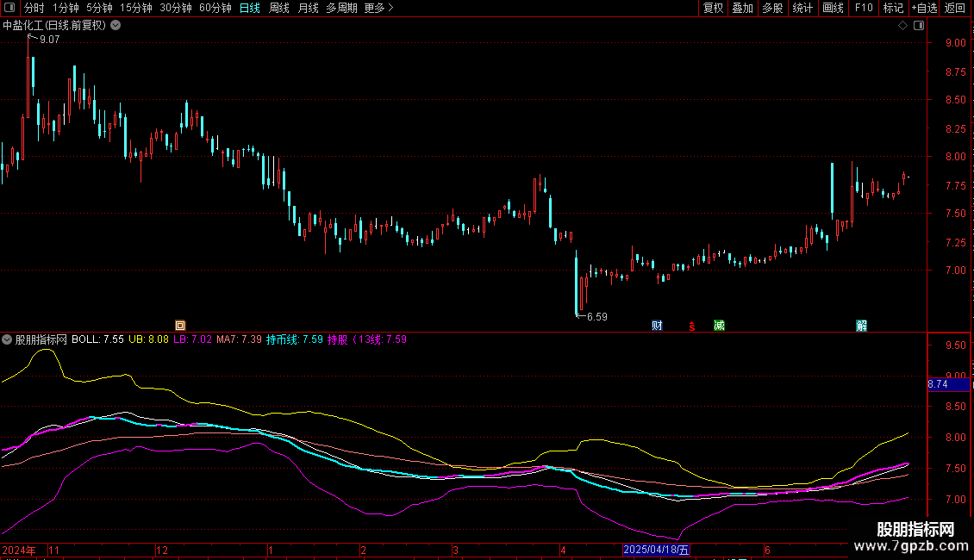
Task: Open dropdown next to 中盐化工 chart title
Action: click(116, 26)
